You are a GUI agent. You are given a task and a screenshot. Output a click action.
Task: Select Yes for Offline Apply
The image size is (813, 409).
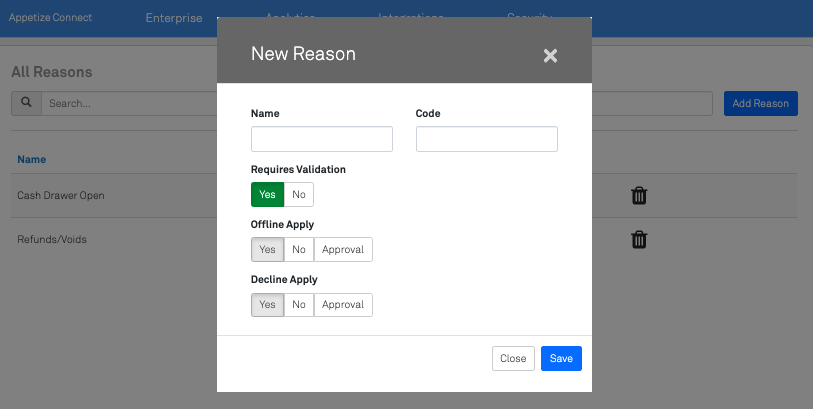point(267,249)
